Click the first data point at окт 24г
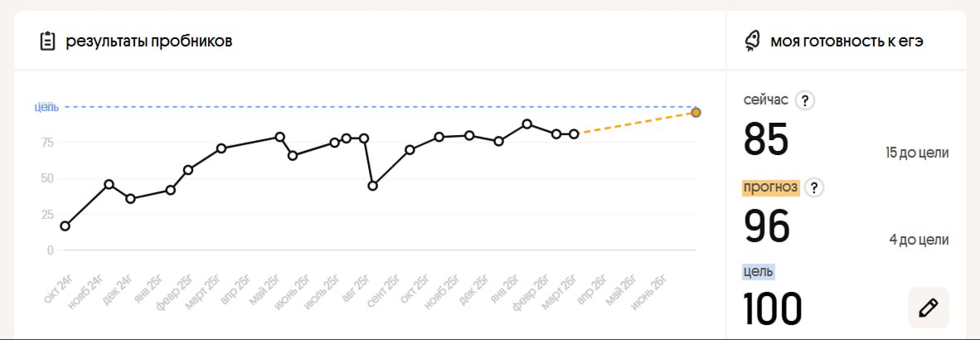Screen dimensions: 980x340 (65, 226)
